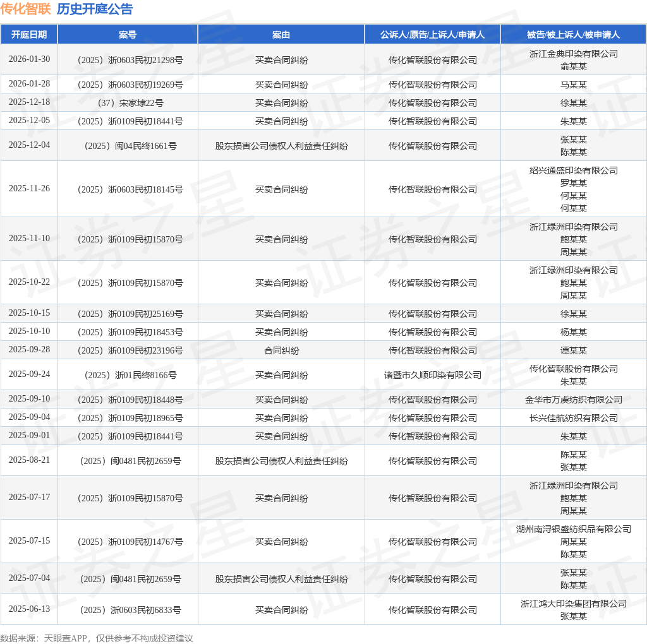This screenshot has height=644, width=647.
Task: Click defendant 马某某
Action: pyautogui.click(x=574, y=85)
